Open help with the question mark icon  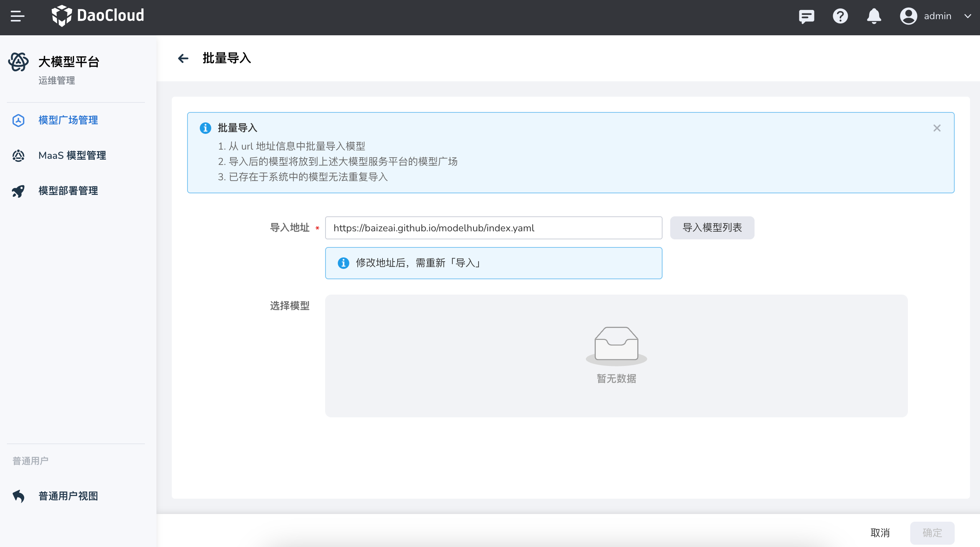tap(840, 16)
